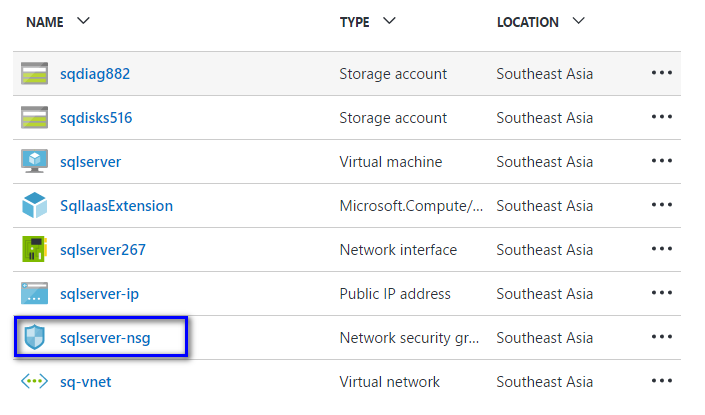This screenshot has height=415, width=705.
Task: Click the SqlIaasExtension cube icon
Action: (x=35, y=205)
